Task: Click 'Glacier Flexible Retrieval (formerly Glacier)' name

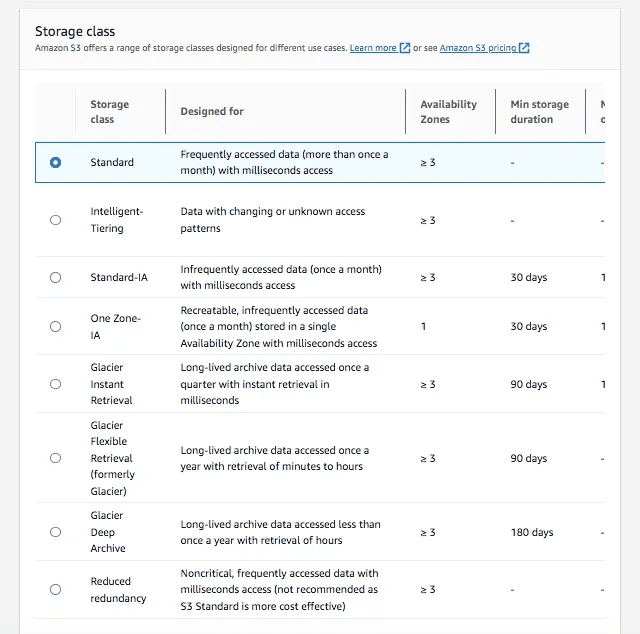Action: pos(112,458)
